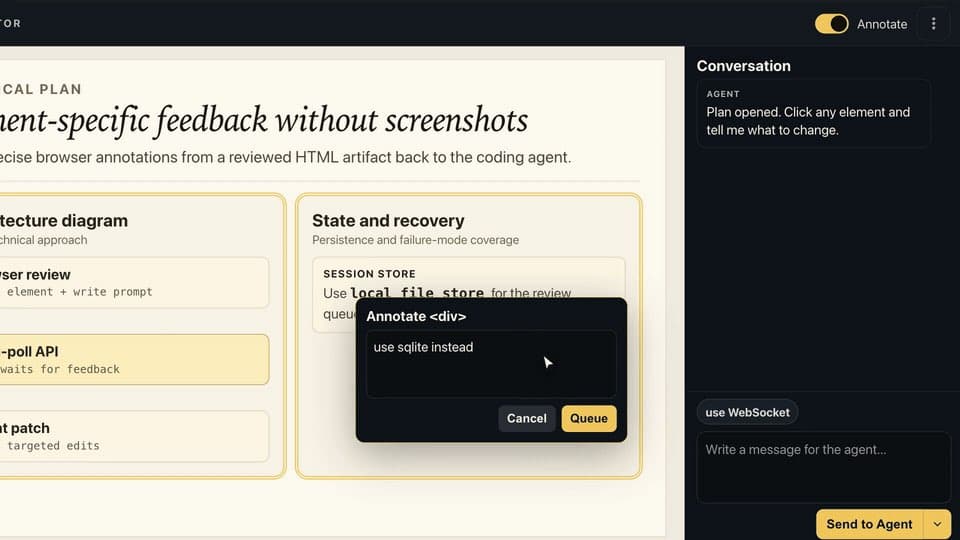The height and width of the screenshot is (540, 960).
Task: Click the architecture diagram heading
Action: (x=64, y=220)
